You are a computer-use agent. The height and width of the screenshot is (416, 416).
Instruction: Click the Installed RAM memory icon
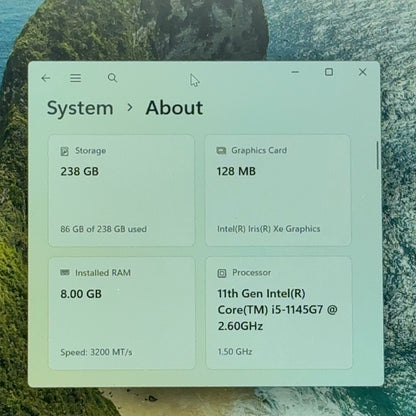point(65,273)
